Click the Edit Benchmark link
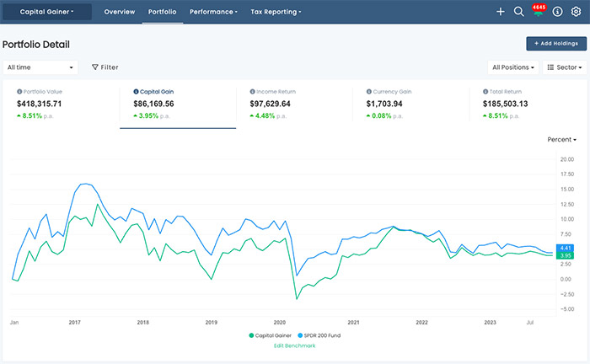 [295, 345]
